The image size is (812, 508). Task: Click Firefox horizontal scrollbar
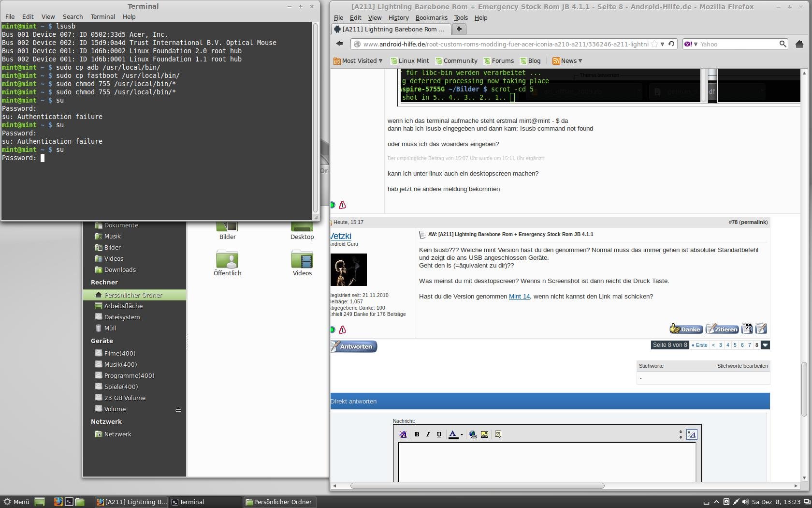(477, 486)
